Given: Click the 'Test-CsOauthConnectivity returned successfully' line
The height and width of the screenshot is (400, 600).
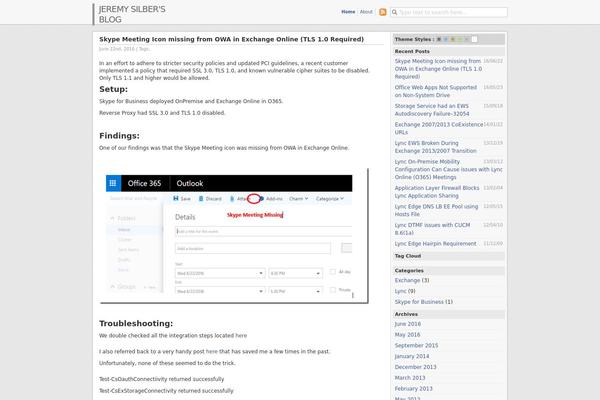Looking at the screenshot, I should (161, 379).
